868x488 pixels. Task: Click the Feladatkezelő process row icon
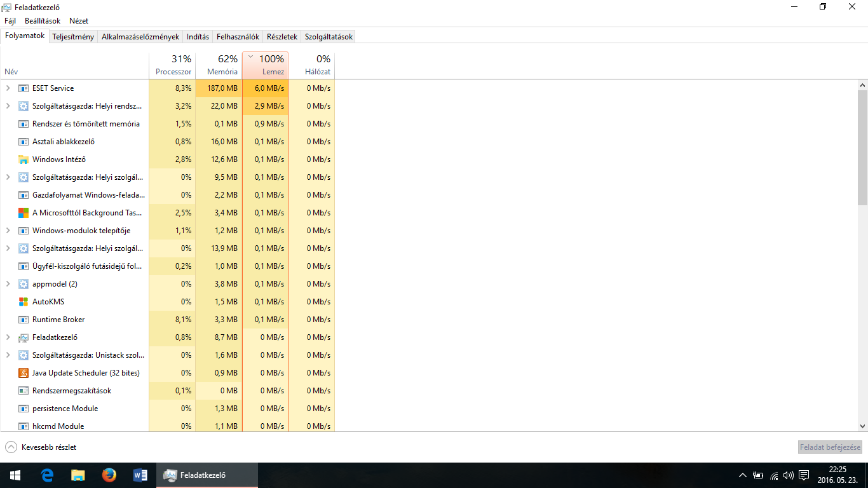[24, 337]
